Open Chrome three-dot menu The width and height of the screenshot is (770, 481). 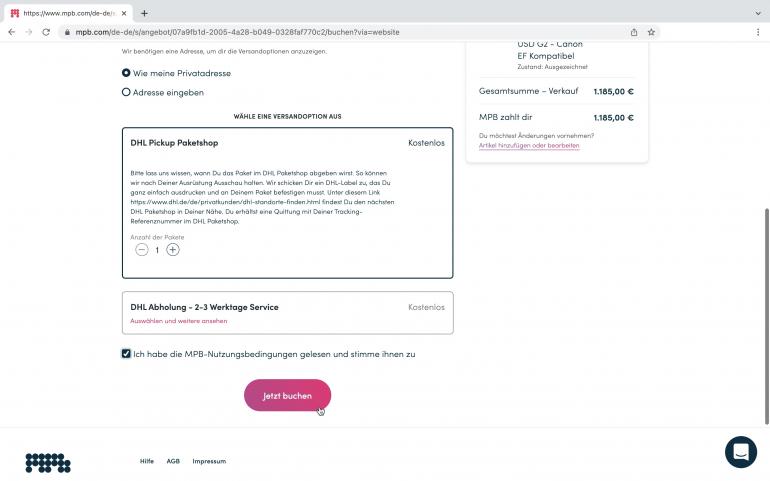pos(758,32)
